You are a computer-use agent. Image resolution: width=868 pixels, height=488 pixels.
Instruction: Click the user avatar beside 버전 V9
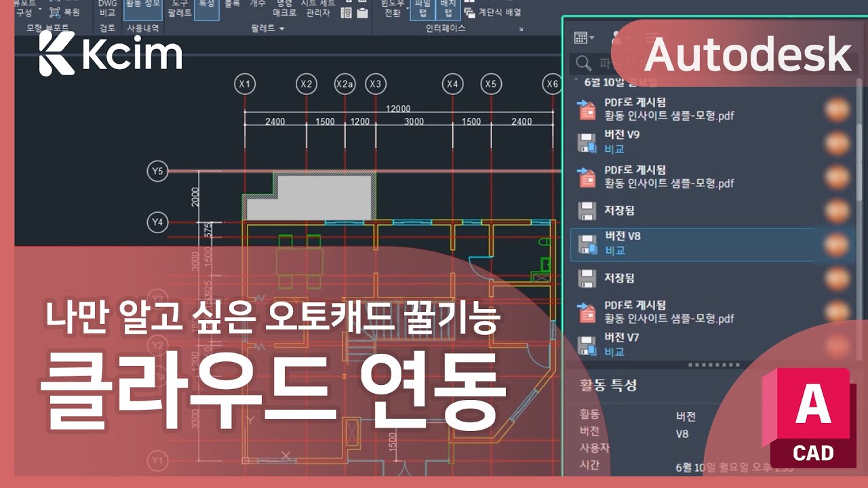click(x=838, y=142)
